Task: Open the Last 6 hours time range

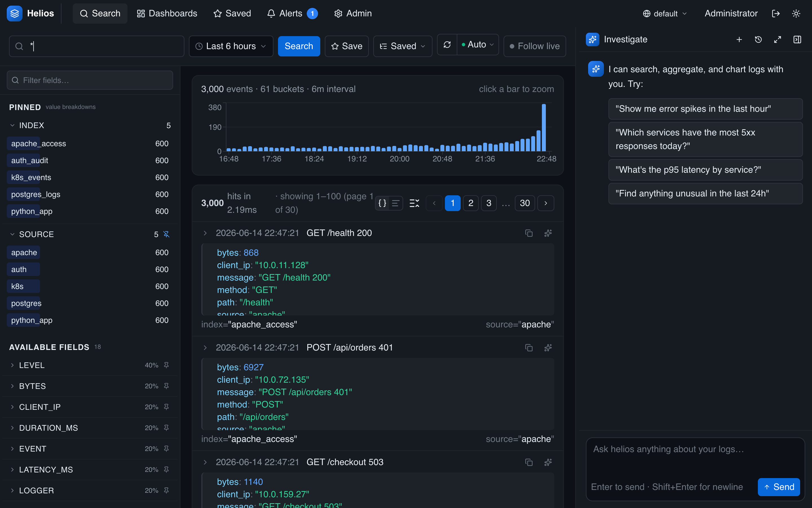Action: (x=231, y=46)
